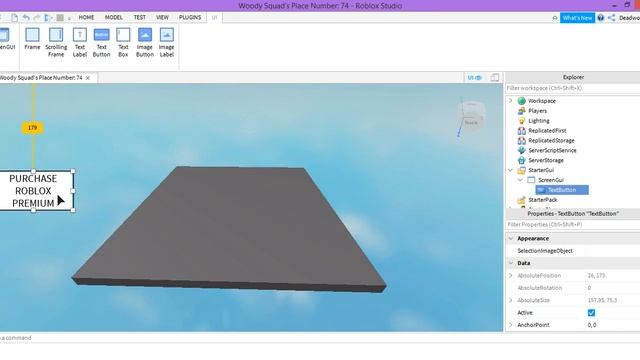640x360 pixels.
Task: Select StarterGui in the Explorer
Action: click(x=541, y=170)
